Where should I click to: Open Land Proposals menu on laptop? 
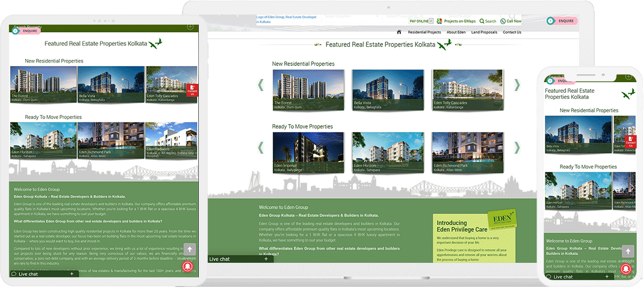point(484,32)
